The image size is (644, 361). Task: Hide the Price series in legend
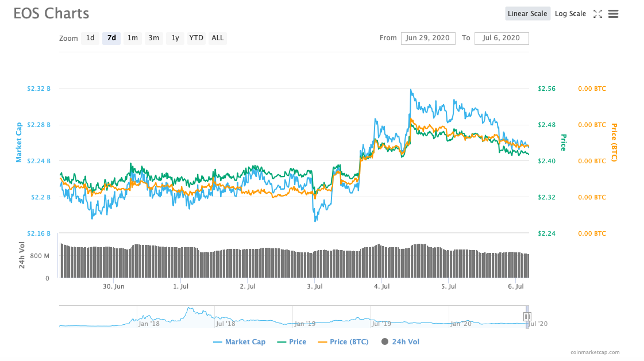(x=291, y=342)
